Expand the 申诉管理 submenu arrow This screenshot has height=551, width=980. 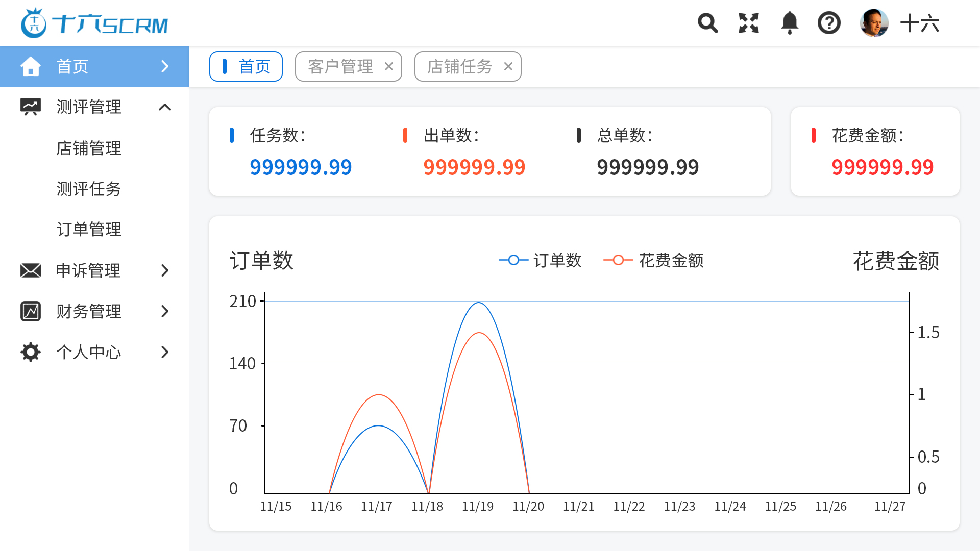[164, 270]
